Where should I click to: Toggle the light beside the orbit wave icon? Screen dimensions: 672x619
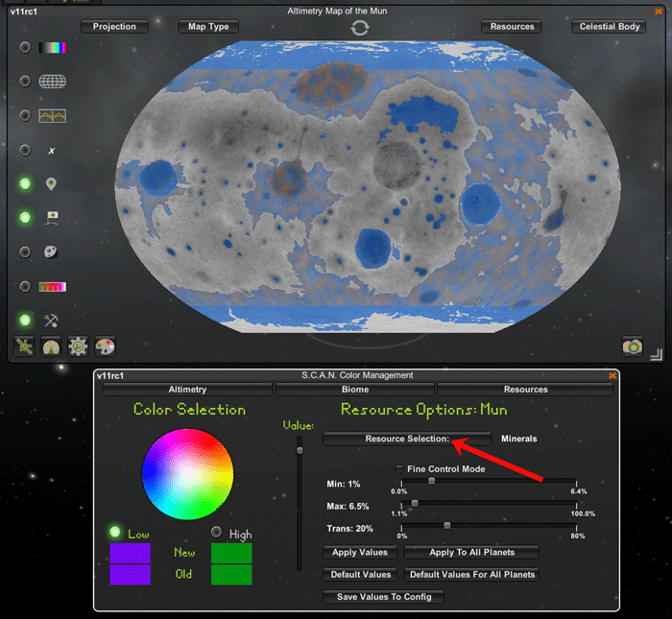25,116
